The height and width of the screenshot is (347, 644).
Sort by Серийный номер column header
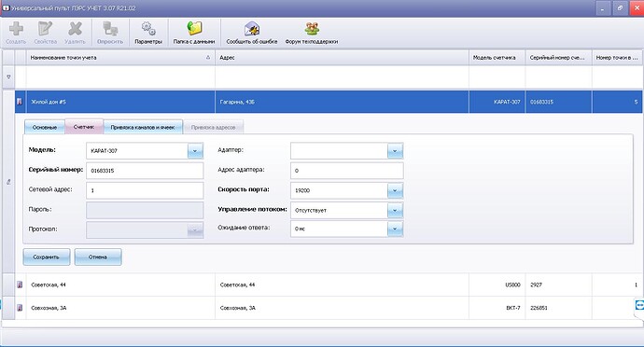point(558,58)
